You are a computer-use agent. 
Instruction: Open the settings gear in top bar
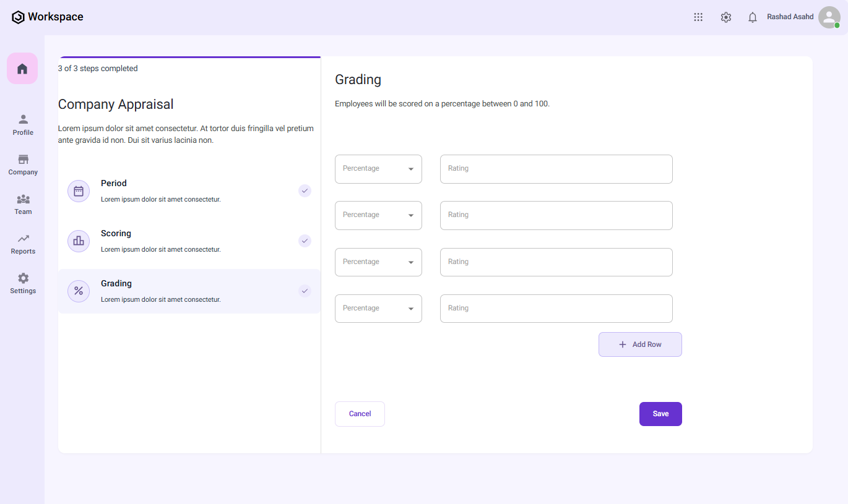click(726, 17)
